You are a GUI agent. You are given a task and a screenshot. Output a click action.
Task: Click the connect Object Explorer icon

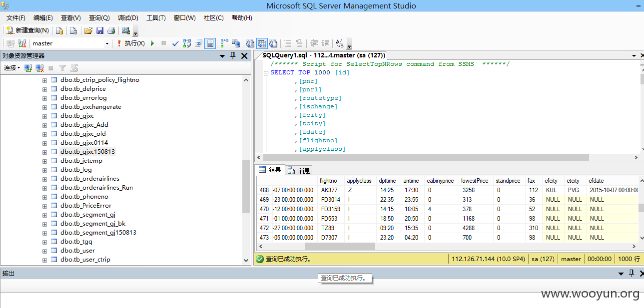(x=28, y=68)
